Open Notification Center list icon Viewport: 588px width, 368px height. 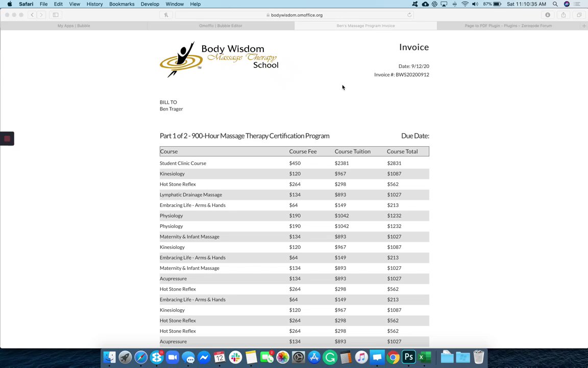(577, 4)
